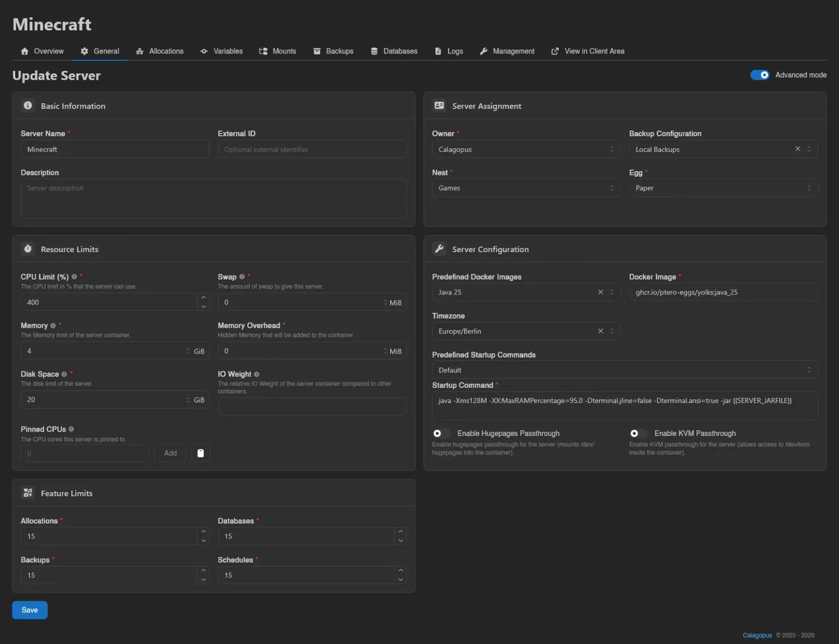Click the Save button
839x644 pixels.
30,610
